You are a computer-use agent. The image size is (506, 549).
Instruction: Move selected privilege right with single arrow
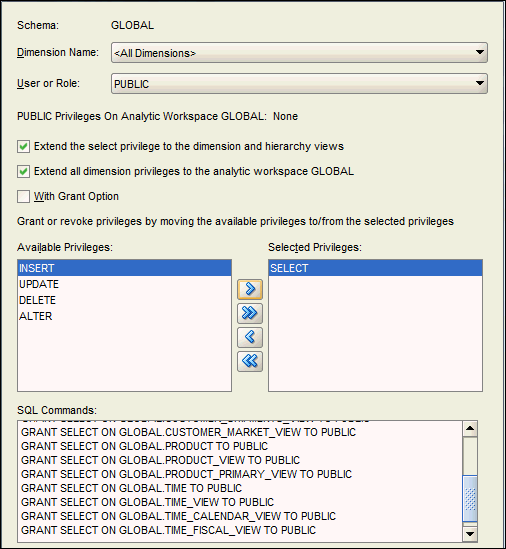pyautogui.click(x=250, y=289)
